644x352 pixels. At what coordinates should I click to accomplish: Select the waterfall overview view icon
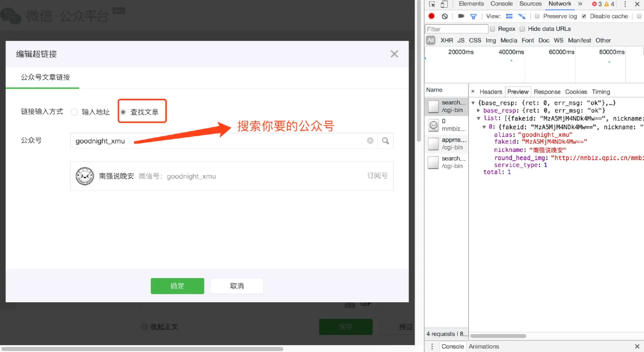(522, 16)
